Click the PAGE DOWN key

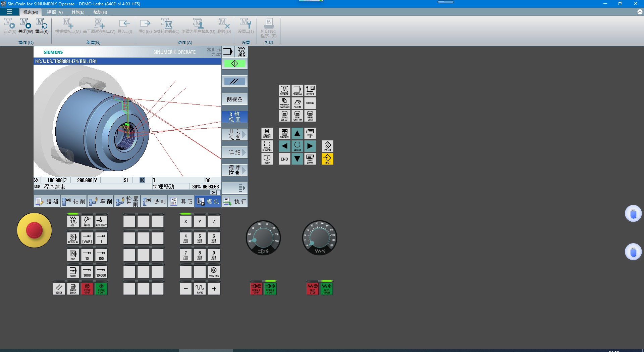(310, 159)
